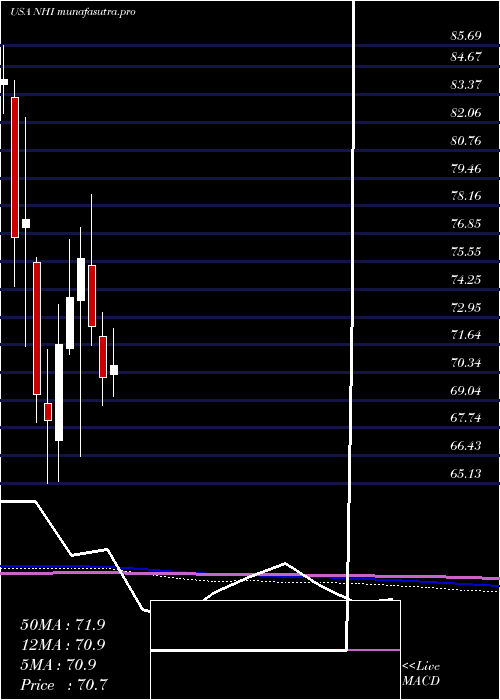Click the tall white candlestick starting near 67.74
Viewport: 500px width, 700px height.
point(59,392)
